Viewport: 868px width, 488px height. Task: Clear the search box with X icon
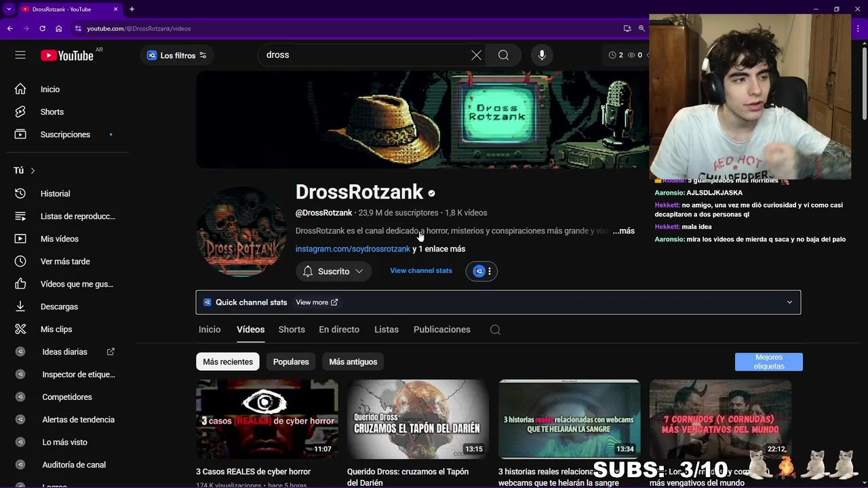[477, 55]
